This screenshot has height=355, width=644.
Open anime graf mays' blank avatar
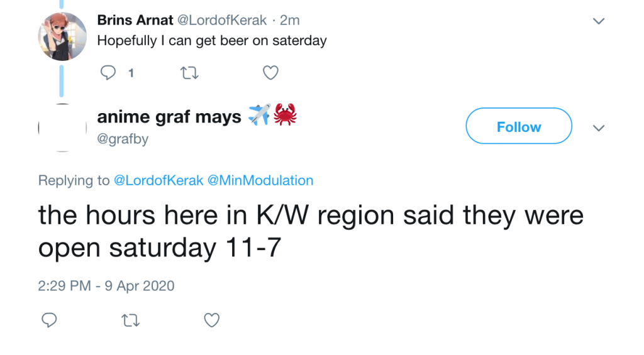click(62, 128)
